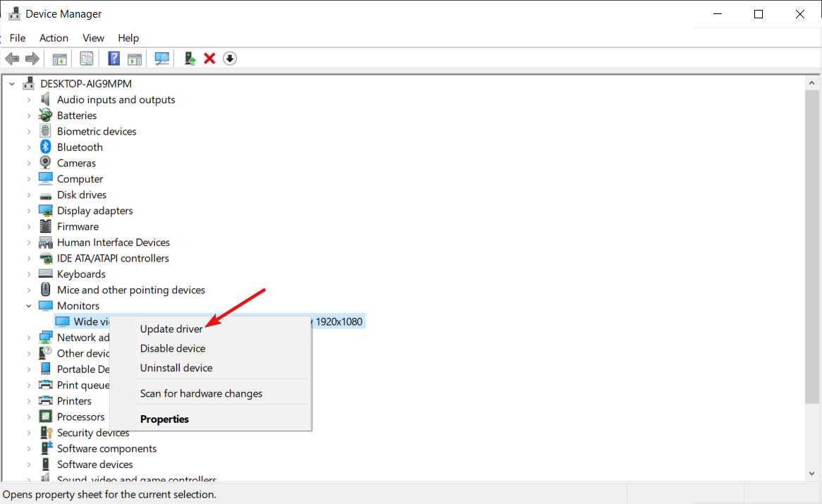Click the Cameras category icon

click(x=46, y=163)
